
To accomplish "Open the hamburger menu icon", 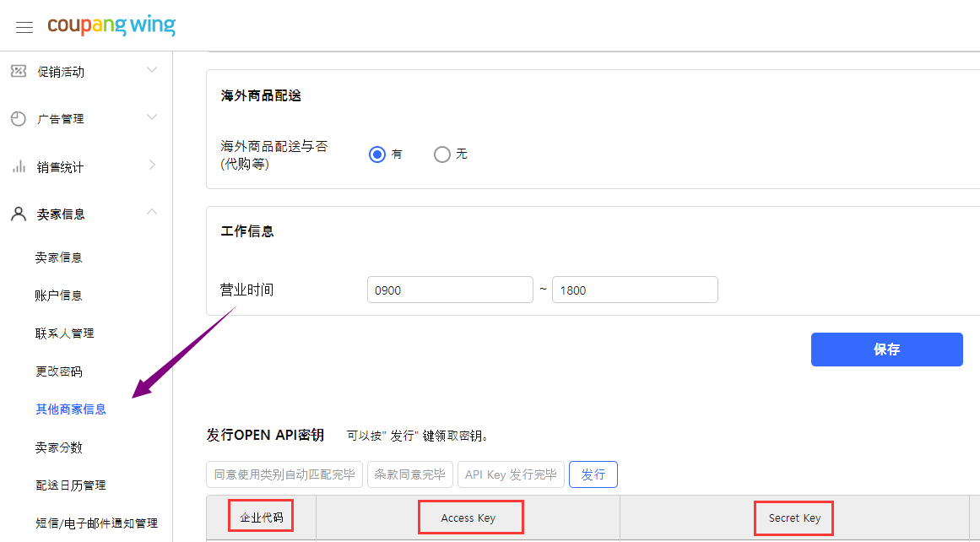I will (x=24, y=27).
